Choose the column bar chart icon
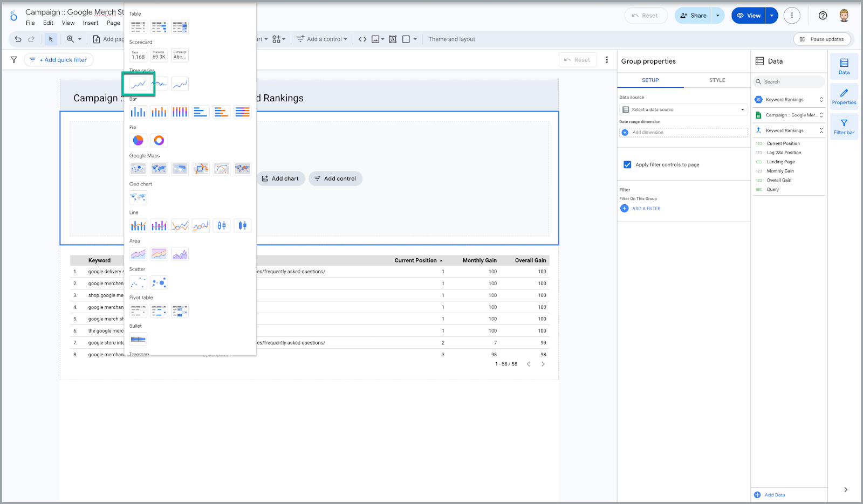 (138, 112)
